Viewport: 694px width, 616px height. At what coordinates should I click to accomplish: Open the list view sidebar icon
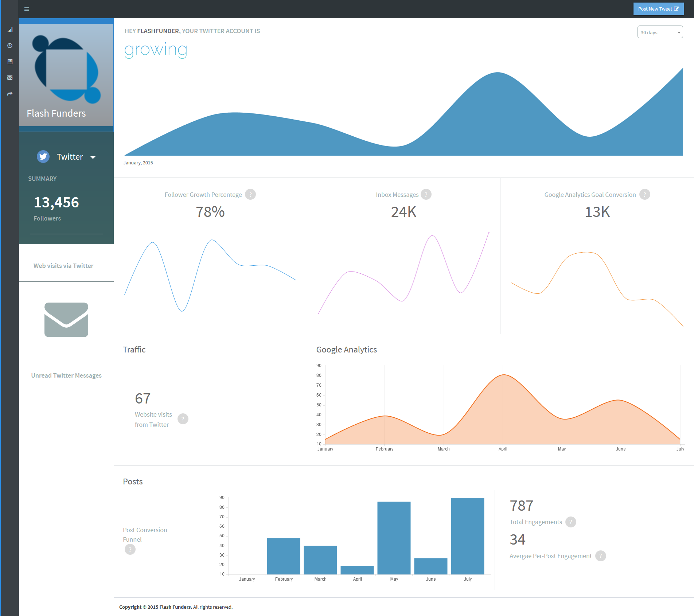[x=10, y=62]
